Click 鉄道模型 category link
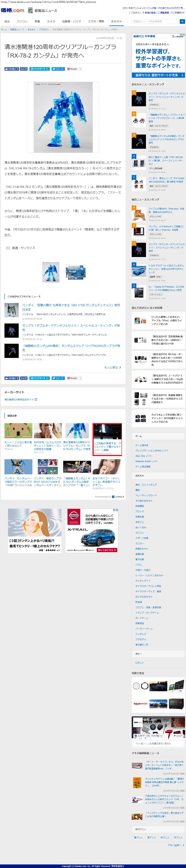The image size is (186, 868). pyautogui.click(x=139, y=506)
